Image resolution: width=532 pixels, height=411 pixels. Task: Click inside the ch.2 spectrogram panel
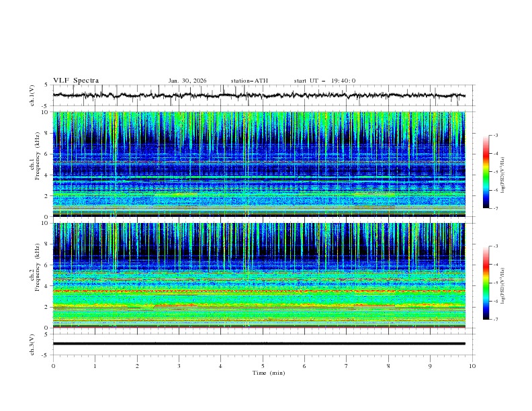[x=259, y=275]
